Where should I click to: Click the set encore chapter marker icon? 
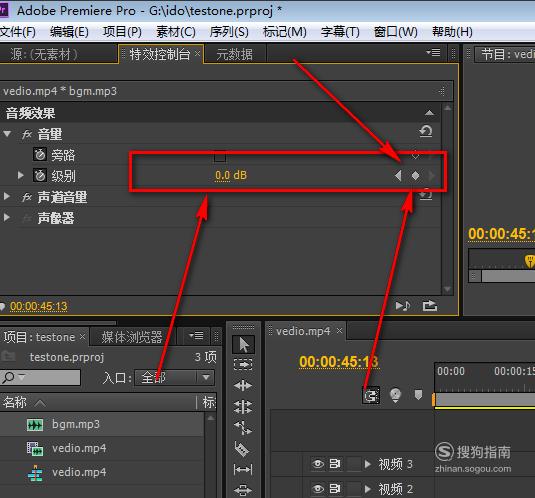(x=395, y=395)
